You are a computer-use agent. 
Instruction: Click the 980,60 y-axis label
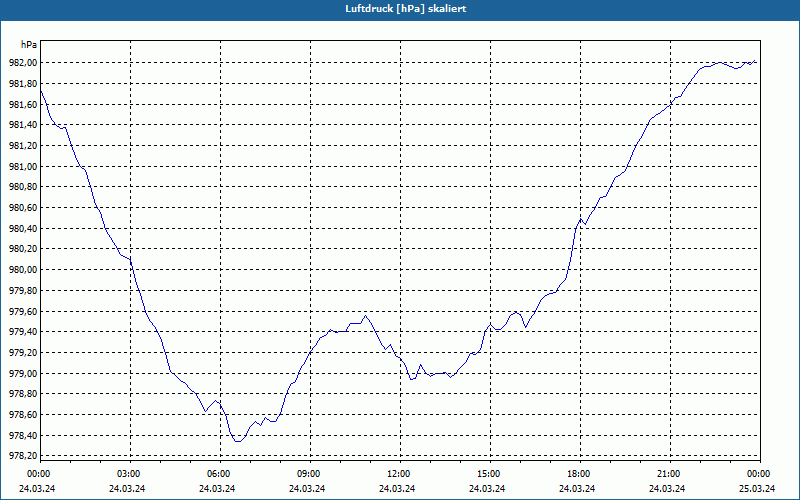23,208
